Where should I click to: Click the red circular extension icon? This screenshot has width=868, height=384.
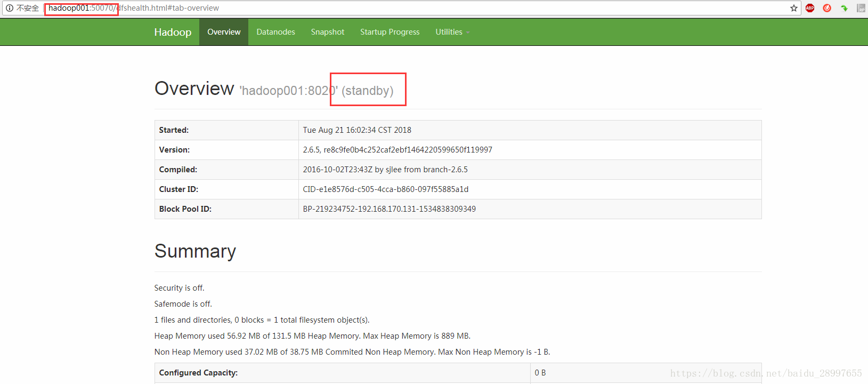point(827,8)
